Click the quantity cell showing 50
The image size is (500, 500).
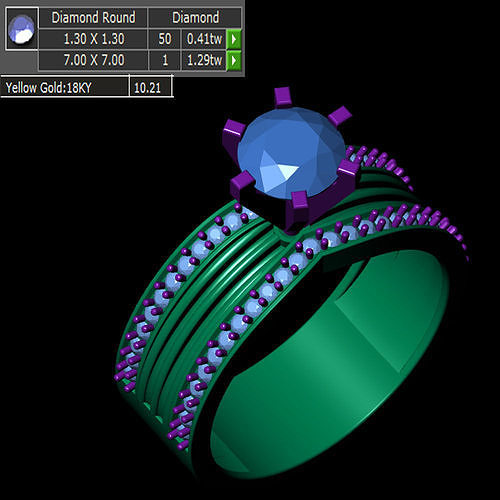(165, 39)
